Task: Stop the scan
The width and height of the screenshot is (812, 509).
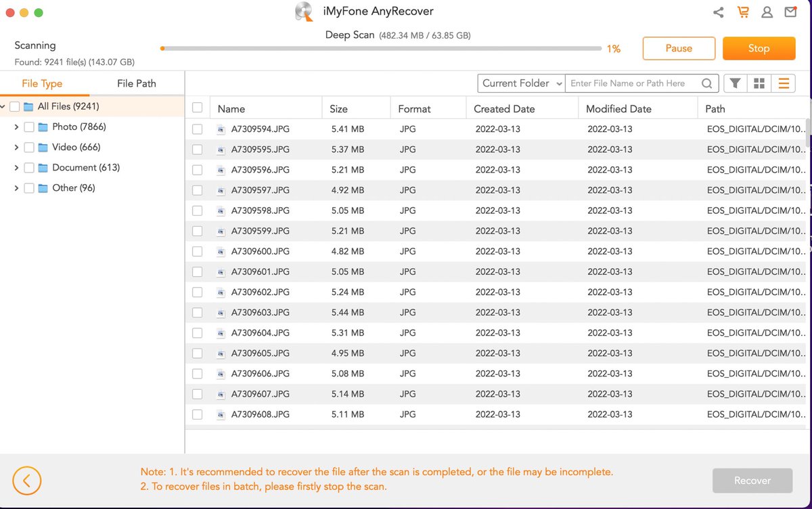Action: 759,48
